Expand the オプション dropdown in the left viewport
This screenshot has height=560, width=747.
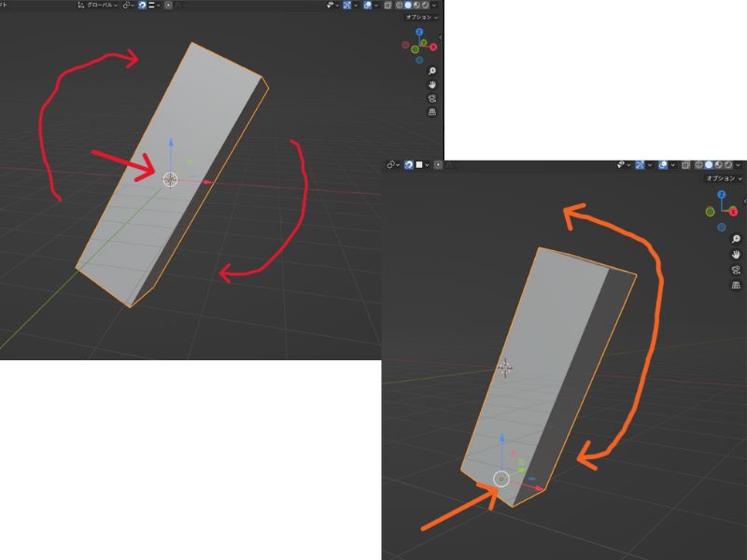pyautogui.click(x=420, y=17)
